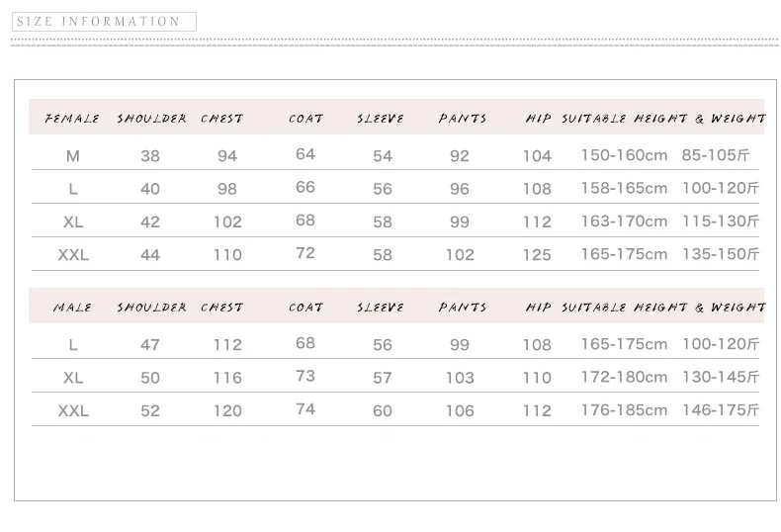The image size is (781, 532).
Task: Click the female SUITABLE HEIGHT & WEIGHT header
Action: (663, 119)
